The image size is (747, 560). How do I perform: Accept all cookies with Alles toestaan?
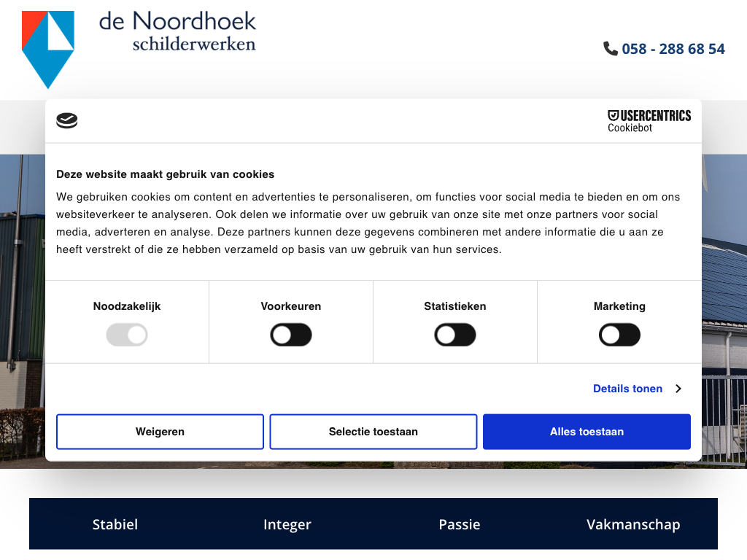(x=587, y=432)
